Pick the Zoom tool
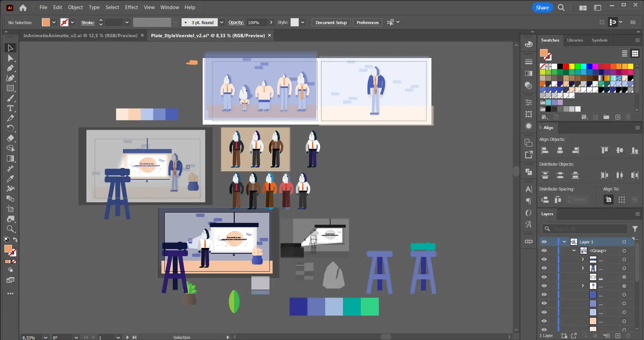 [x=10, y=229]
